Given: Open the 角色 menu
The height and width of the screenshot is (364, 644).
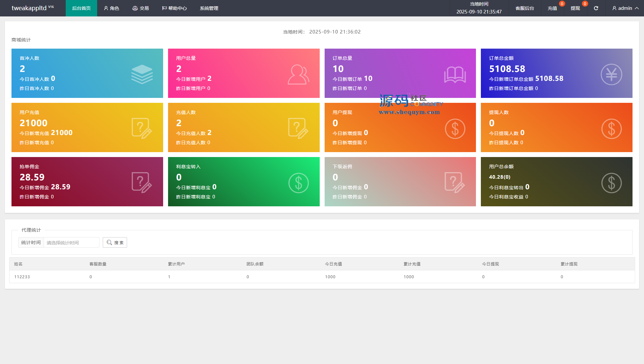Looking at the screenshot, I should (x=112, y=8).
